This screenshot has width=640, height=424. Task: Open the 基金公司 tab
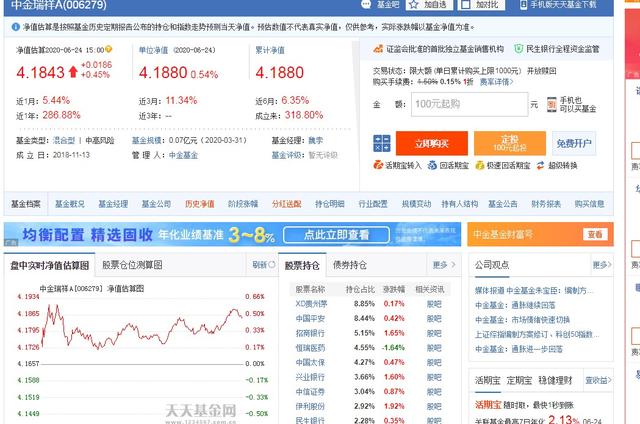pos(156,204)
